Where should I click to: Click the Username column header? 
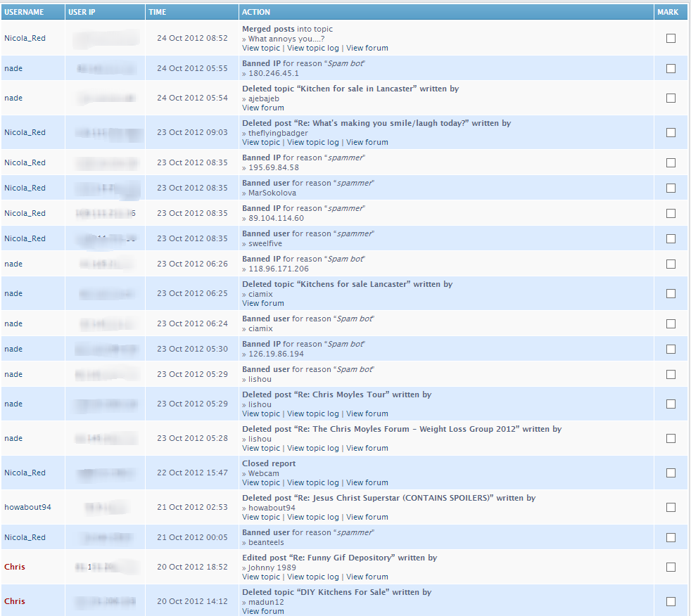[x=24, y=12]
